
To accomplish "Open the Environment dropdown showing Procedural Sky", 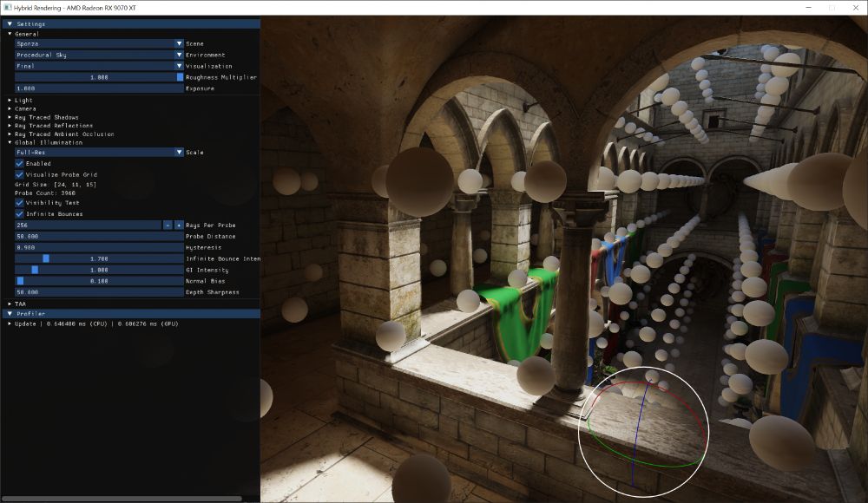I will [99, 55].
